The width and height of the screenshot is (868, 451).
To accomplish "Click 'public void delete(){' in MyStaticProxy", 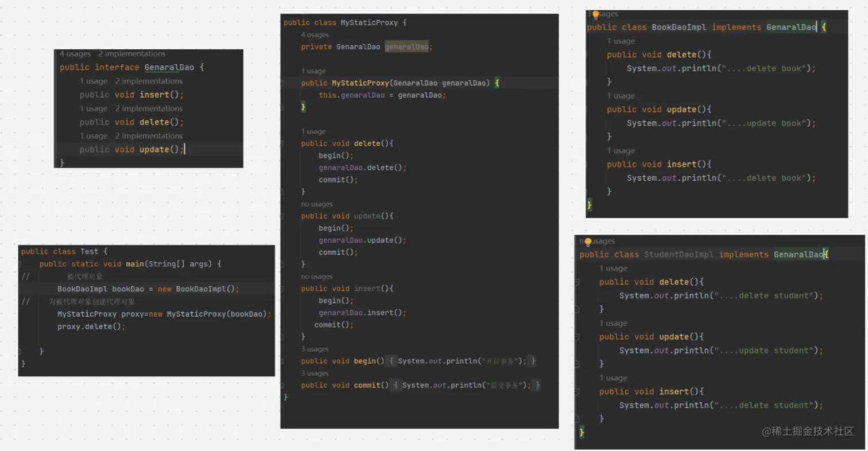I will pyautogui.click(x=347, y=143).
